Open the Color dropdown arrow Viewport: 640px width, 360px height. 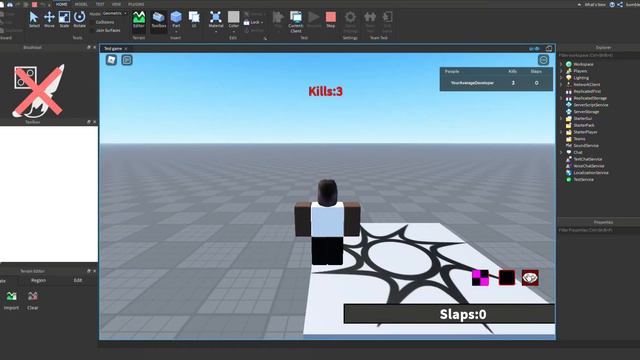click(233, 31)
